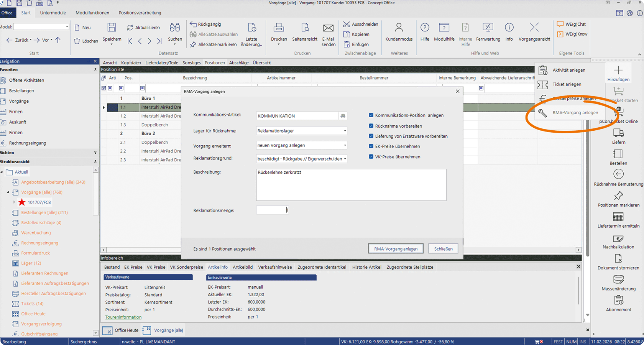
Task: Disable EK-Preise übernehmen checkbox
Action: [x=371, y=146]
